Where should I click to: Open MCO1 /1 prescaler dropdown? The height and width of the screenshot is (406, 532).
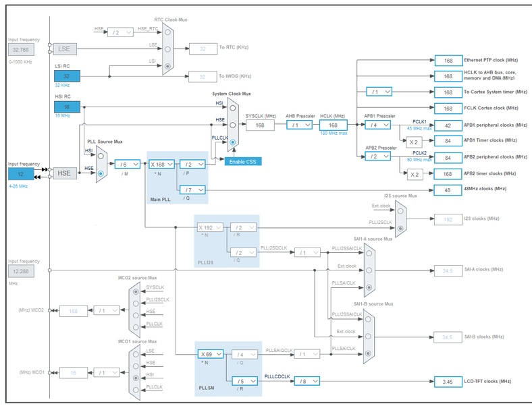(x=107, y=372)
